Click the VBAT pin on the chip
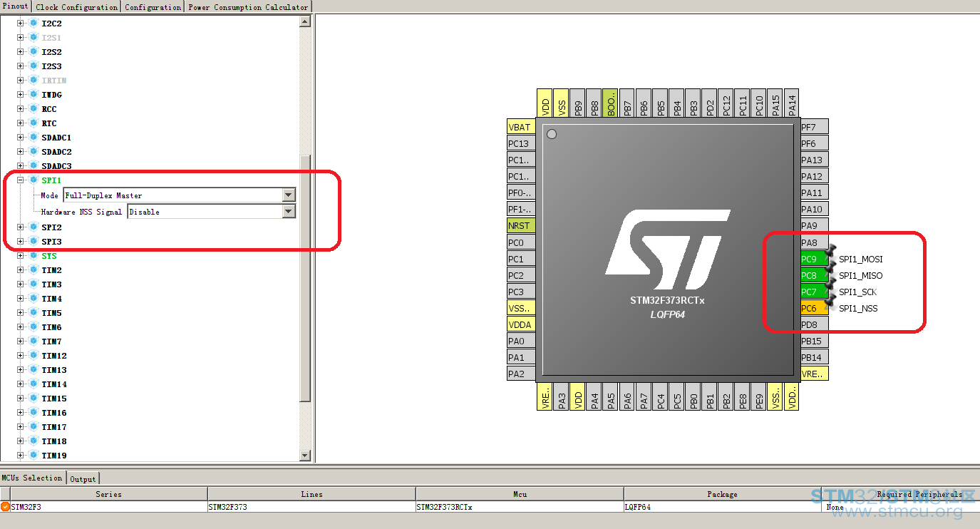980x529 pixels. tap(521, 127)
